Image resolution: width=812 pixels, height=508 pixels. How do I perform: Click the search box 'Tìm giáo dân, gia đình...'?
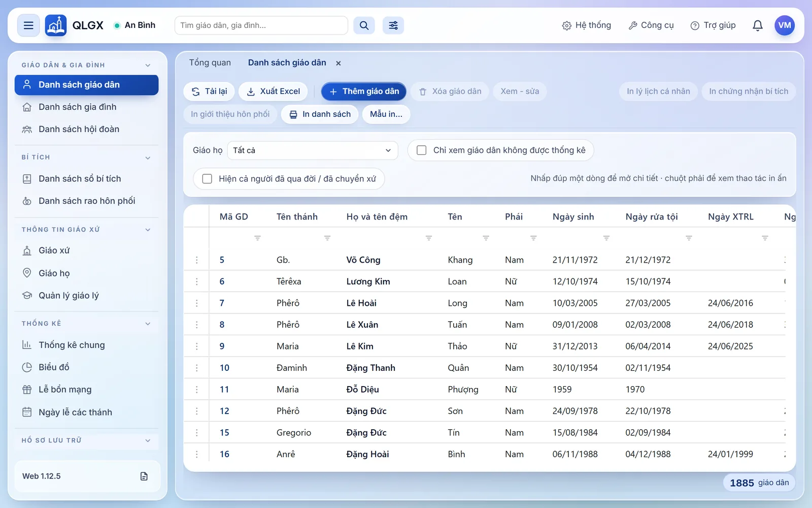tap(261, 25)
